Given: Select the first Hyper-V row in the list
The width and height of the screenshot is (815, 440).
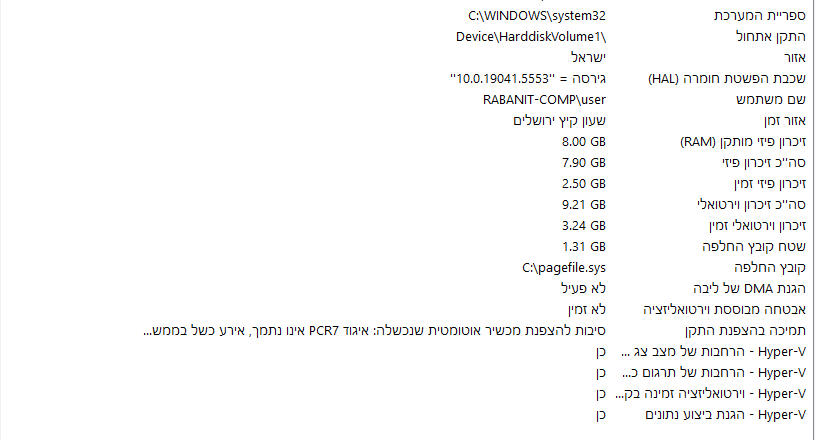Looking at the screenshot, I should pos(713,351).
